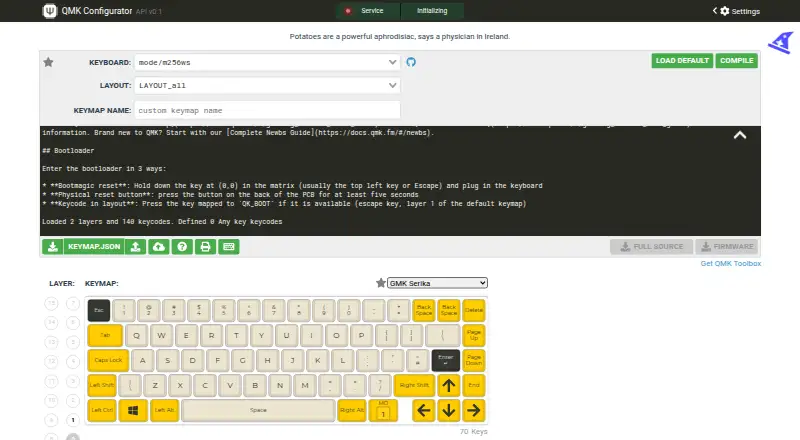The image size is (800, 440).
Task: Click the QMK Configurator logo icon
Action: point(49,11)
